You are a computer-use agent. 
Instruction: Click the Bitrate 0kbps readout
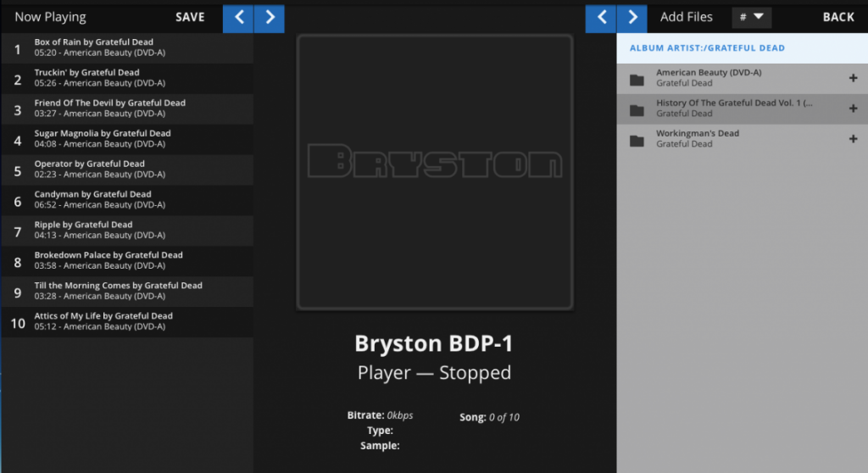[380, 415]
